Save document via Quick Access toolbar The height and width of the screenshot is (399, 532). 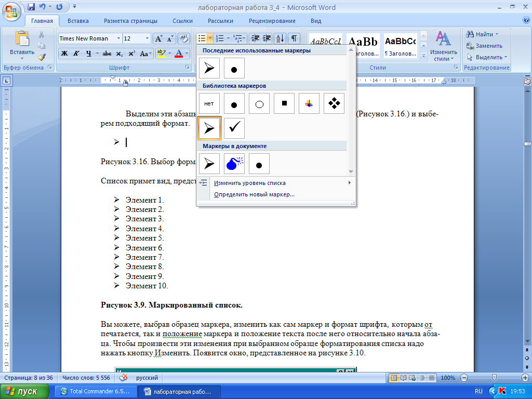pos(31,7)
